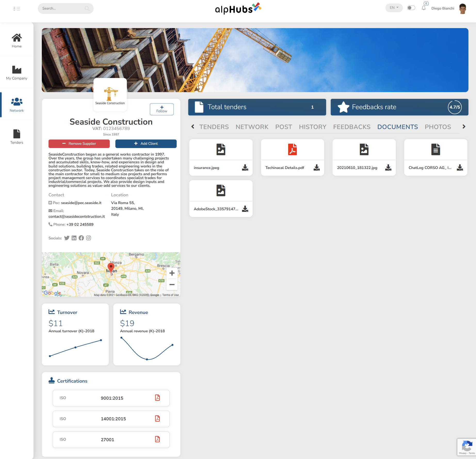This screenshot has width=476, height=459.
Task: Click the Revenue chart card
Action: [x=147, y=334]
